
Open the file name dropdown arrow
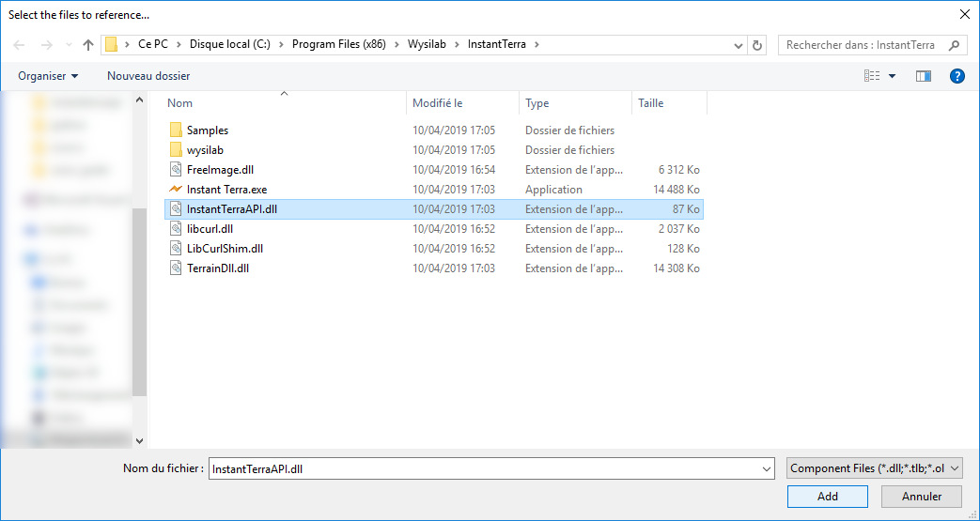pos(767,468)
